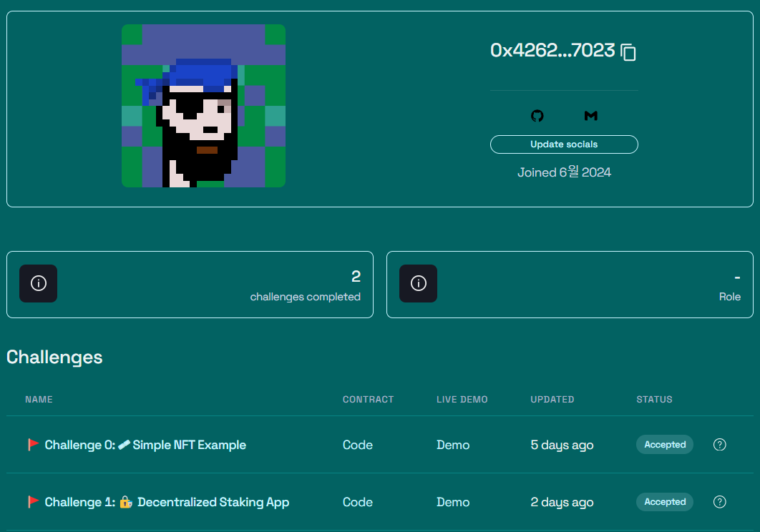Screen dimensions: 760x532
Task: Click the red flag icon of Challenge 1
Action: 33,501
